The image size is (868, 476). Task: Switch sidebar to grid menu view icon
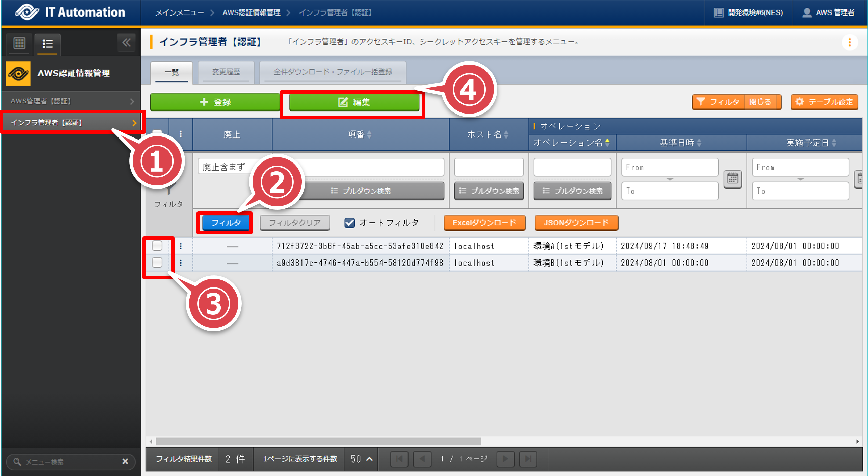19,43
